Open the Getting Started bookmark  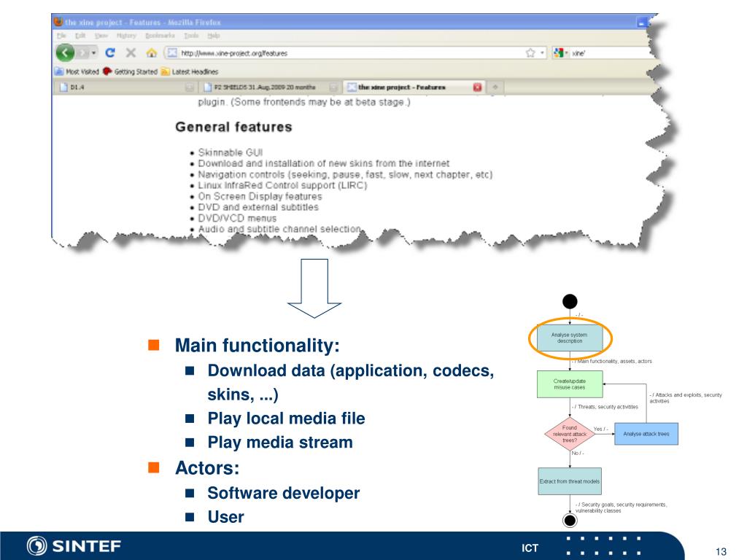(x=130, y=71)
